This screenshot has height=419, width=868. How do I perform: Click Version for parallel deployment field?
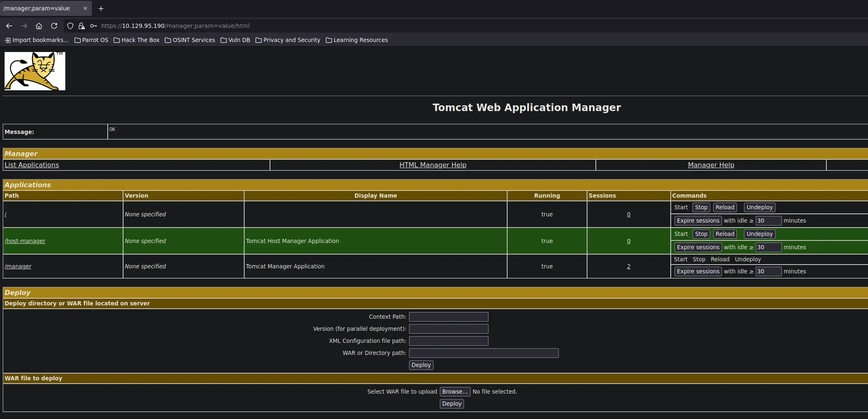click(449, 329)
